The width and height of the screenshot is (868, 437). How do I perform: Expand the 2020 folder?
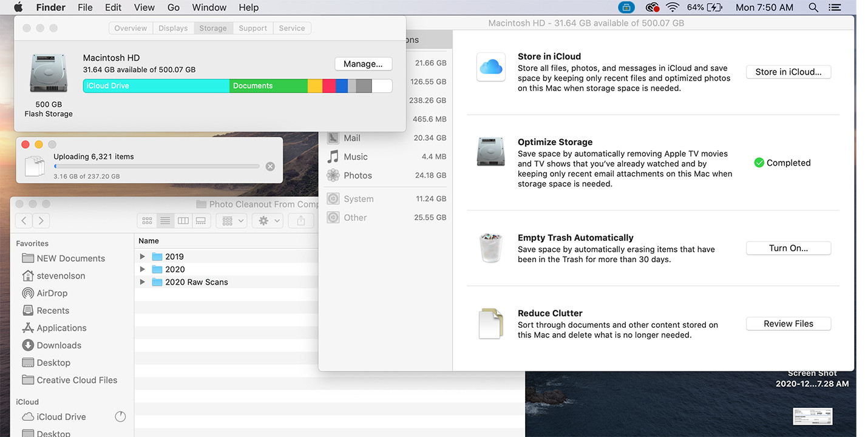tap(143, 269)
